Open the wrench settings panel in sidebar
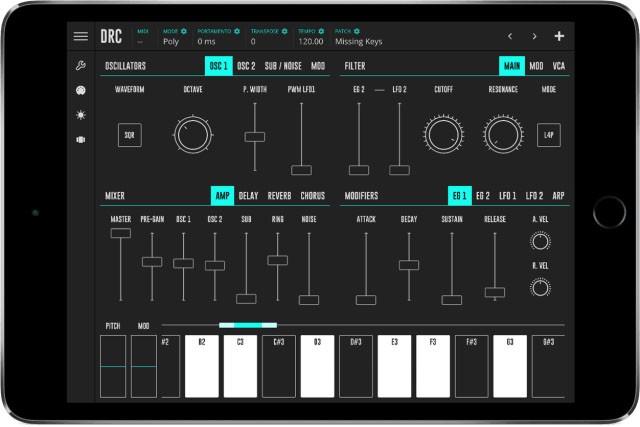 point(81,66)
